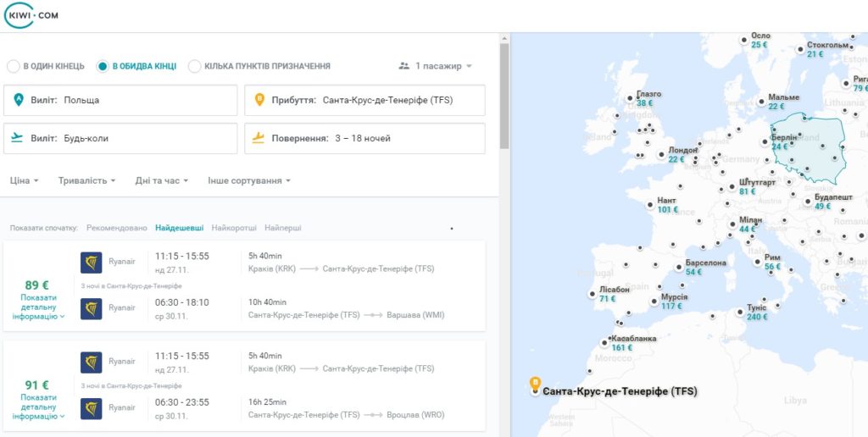868x437 pixels.
Task: Click the departure pin icon next to Польща
Action: pos(19,100)
